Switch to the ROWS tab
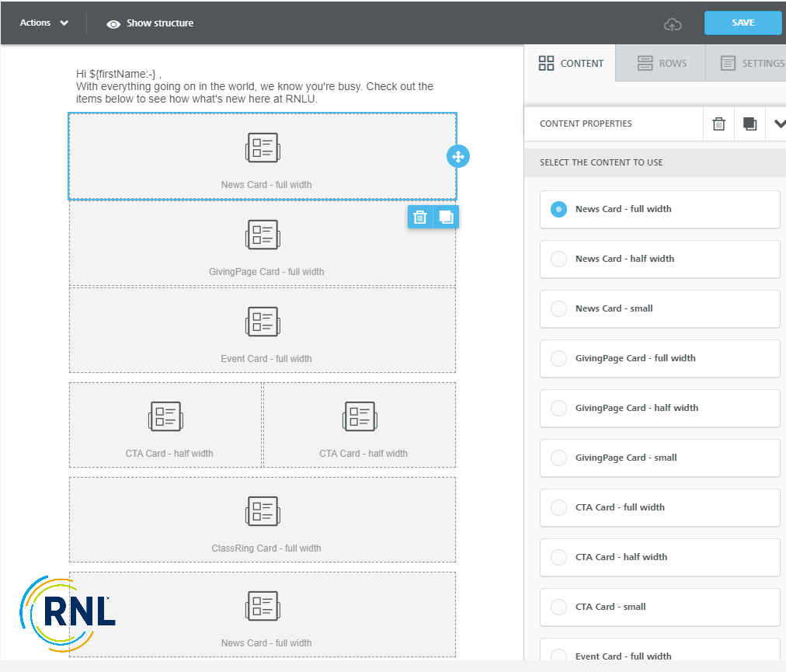Image resolution: width=786 pixels, height=672 pixels. coord(661,63)
